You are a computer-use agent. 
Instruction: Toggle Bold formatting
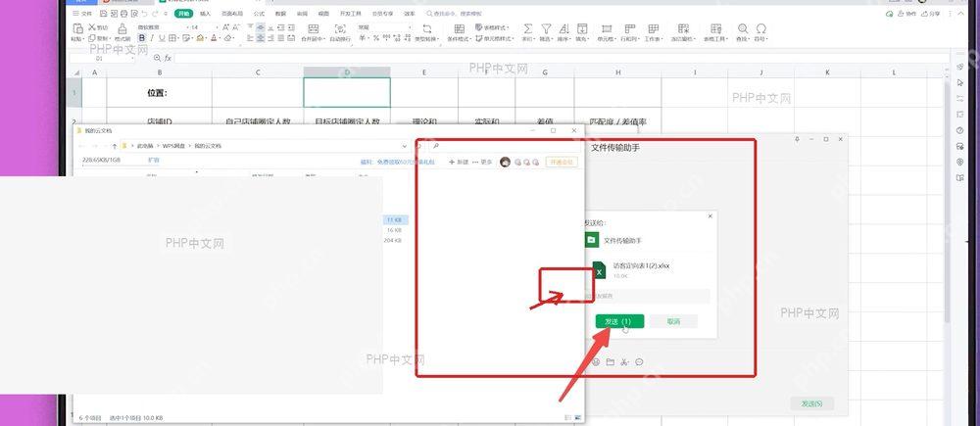point(142,39)
